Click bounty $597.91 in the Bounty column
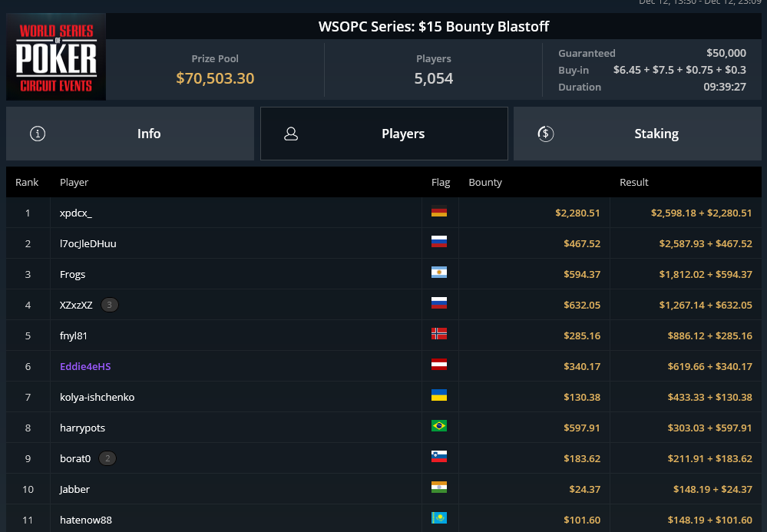The image size is (767, 532). 582,428
